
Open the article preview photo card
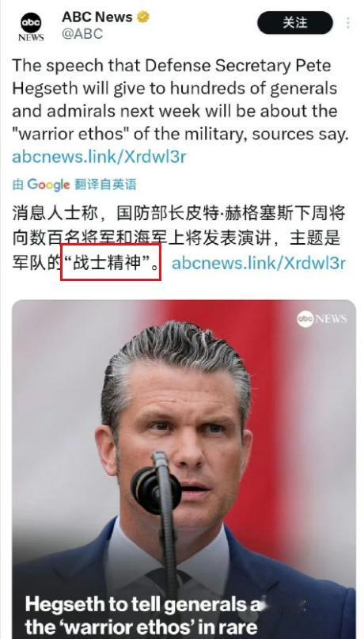184,470
